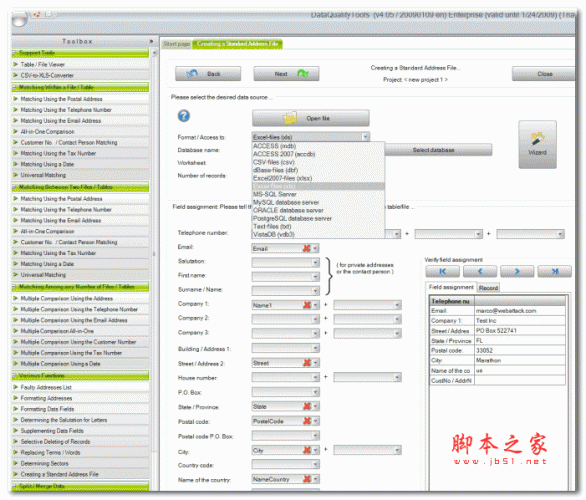Click Select database button
The width and height of the screenshot is (586, 500).
438,150
